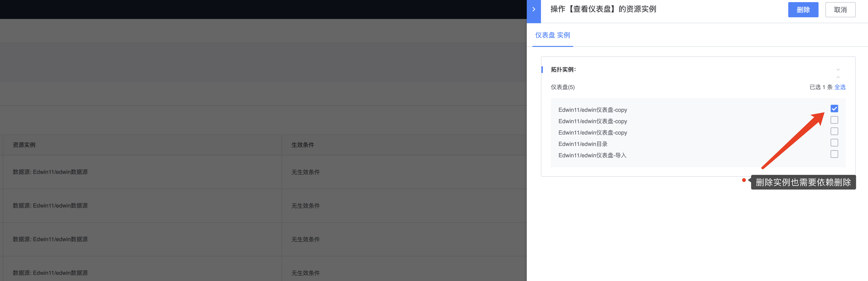Screen dimensions: 868x281
Task: Click the upward chevron to collapse the section
Action: tap(838, 77)
